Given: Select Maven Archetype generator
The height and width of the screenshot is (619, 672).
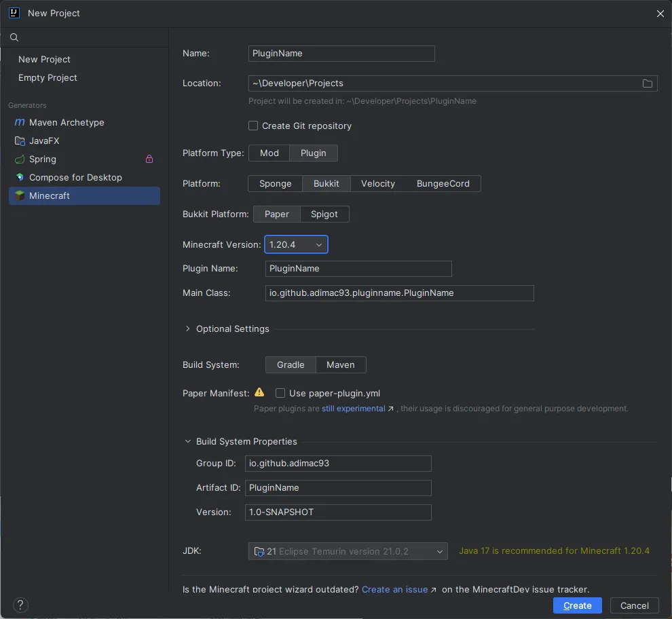Looking at the screenshot, I should (x=84, y=122).
